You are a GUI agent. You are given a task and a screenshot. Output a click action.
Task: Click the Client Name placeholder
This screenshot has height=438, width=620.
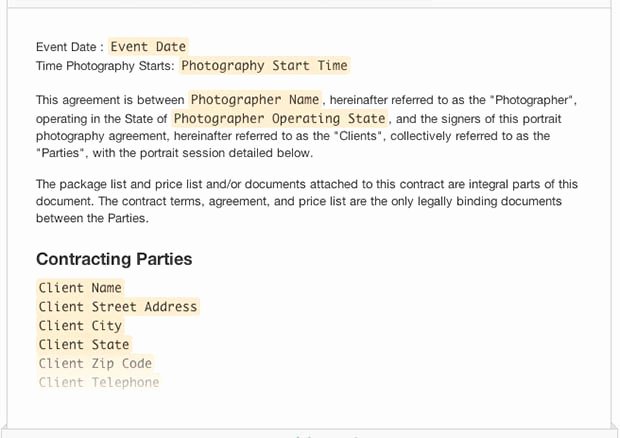click(x=80, y=288)
